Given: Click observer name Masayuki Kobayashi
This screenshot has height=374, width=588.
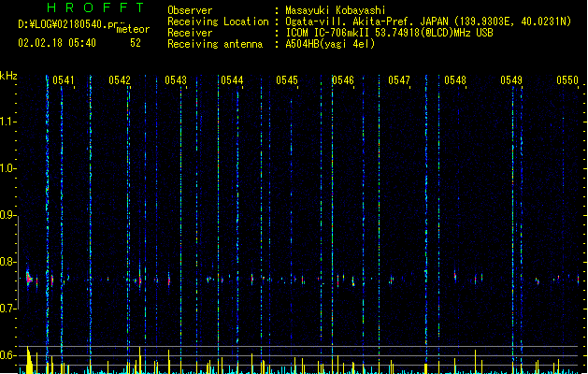Looking at the screenshot, I should (336, 10).
